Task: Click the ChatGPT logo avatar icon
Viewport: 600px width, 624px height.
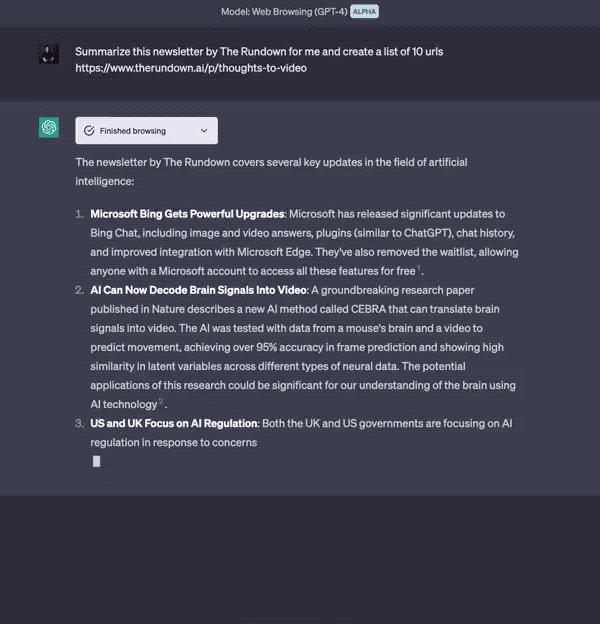Action: [49, 128]
